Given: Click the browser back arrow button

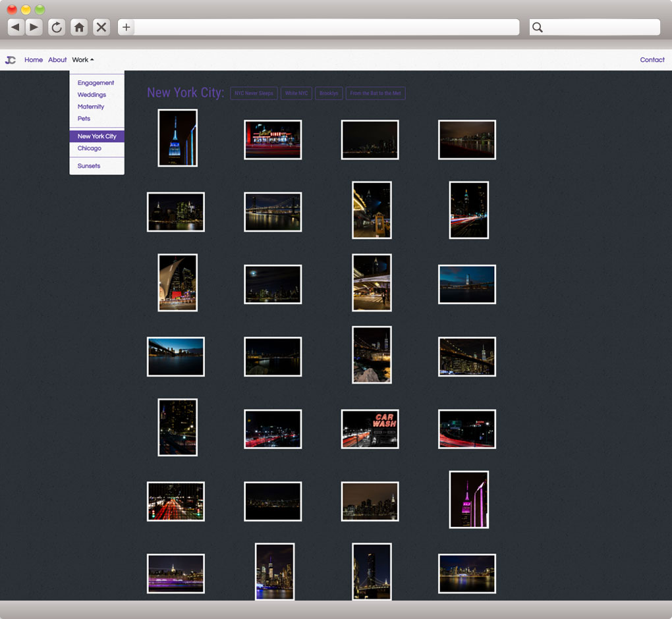Looking at the screenshot, I should pyautogui.click(x=15, y=27).
